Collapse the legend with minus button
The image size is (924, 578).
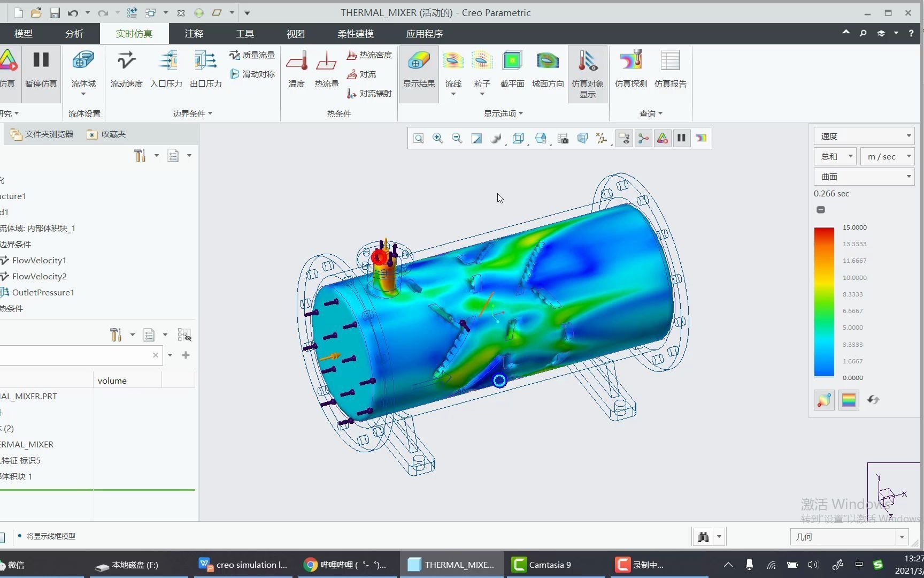pyautogui.click(x=821, y=210)
